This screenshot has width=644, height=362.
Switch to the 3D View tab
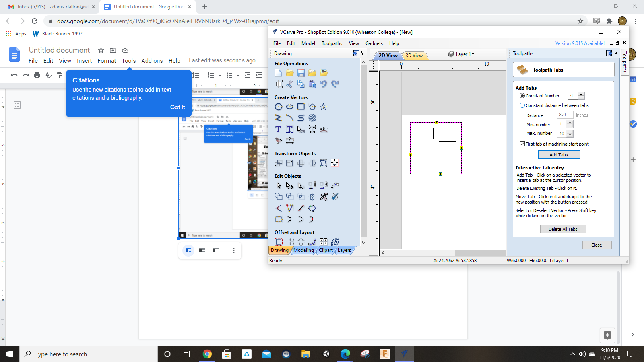[414, 56]
